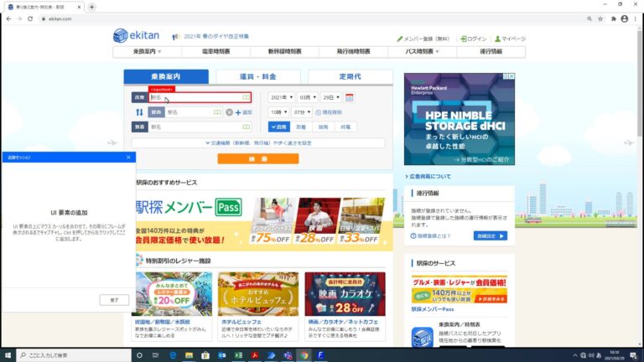Image resolution: width=644 pixels, height=362 pixels.
Task: Go back in browser history
Action: [x=8, y=19]
